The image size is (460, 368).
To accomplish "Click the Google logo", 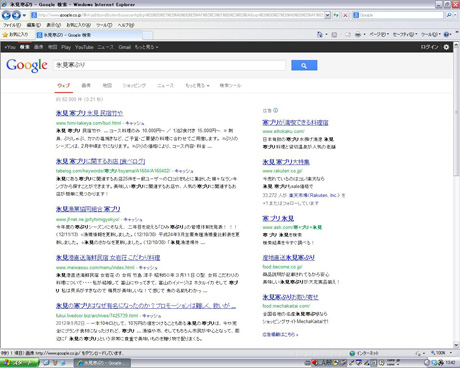I will (x=27, y=65).
